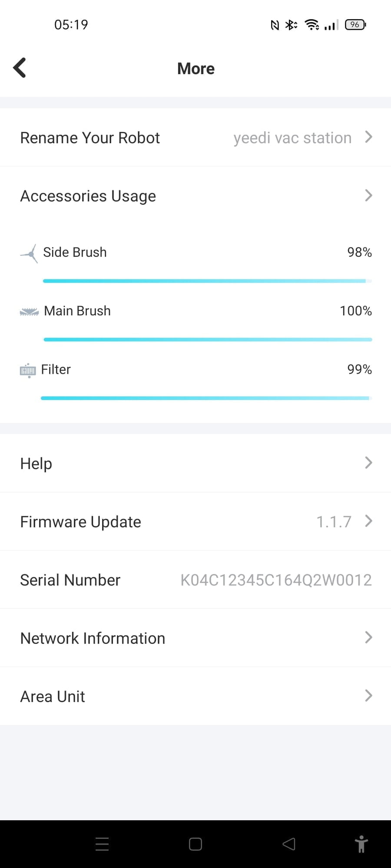
Task: Tap the Main Brush icon
Action: tap(29, 312)
